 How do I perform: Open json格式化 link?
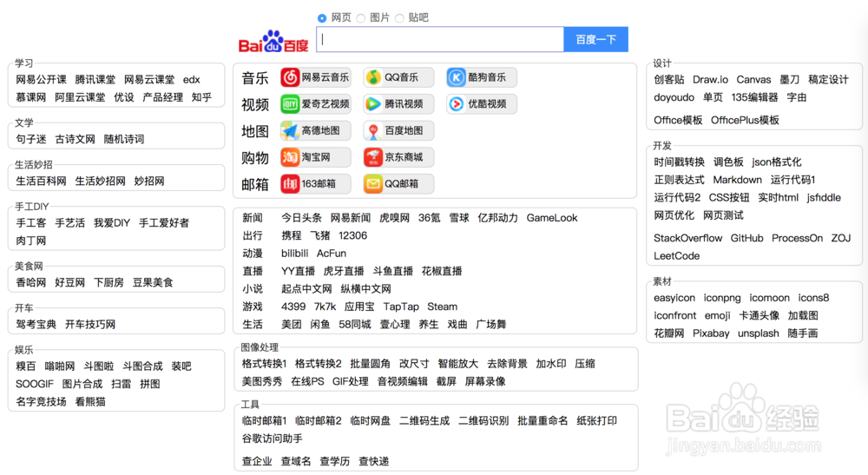click(777, 162)
